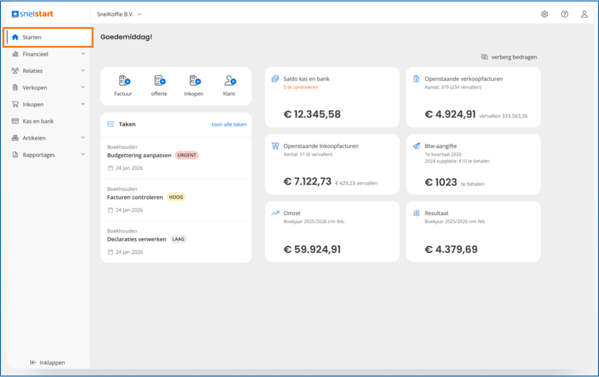Select Relaties in the sidebar
Screen dimensions: 599x377
48,71
